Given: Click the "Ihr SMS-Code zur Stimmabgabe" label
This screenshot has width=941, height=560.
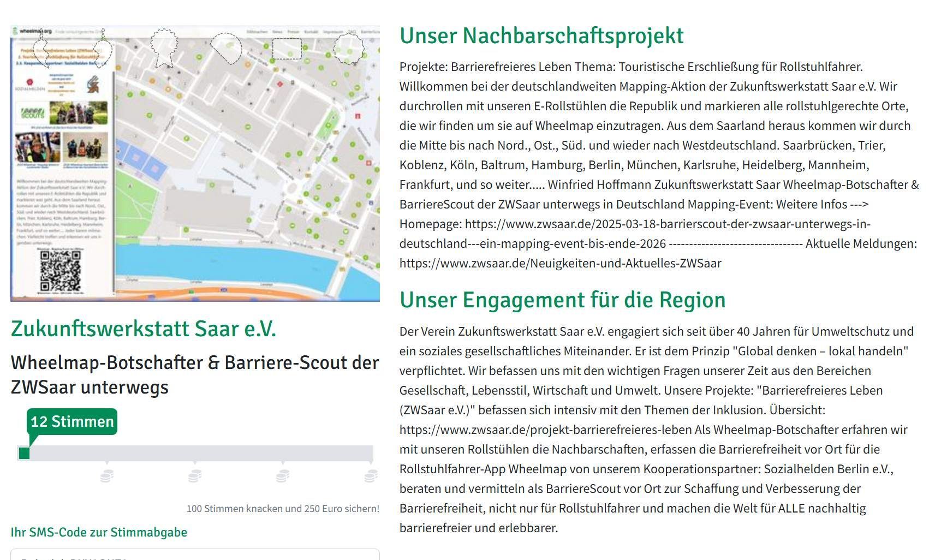Looking at the screenshot, I should (x=99, y=532).
